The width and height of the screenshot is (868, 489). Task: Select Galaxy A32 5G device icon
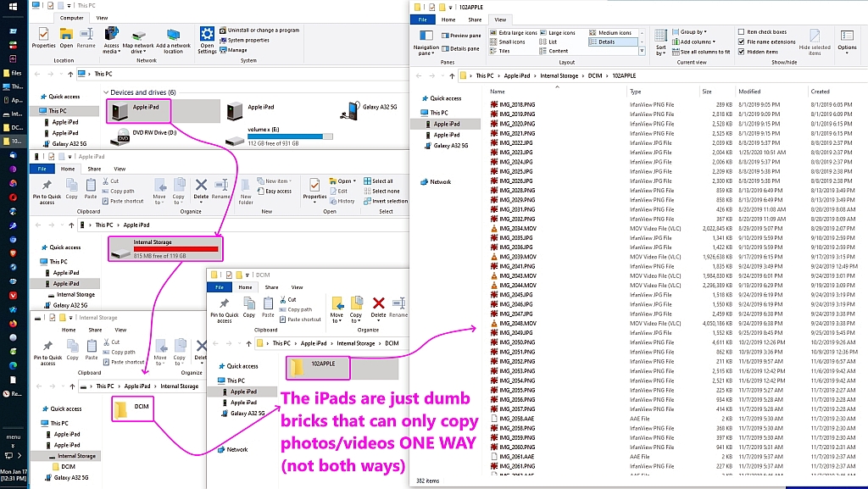(x=351, y=111)
